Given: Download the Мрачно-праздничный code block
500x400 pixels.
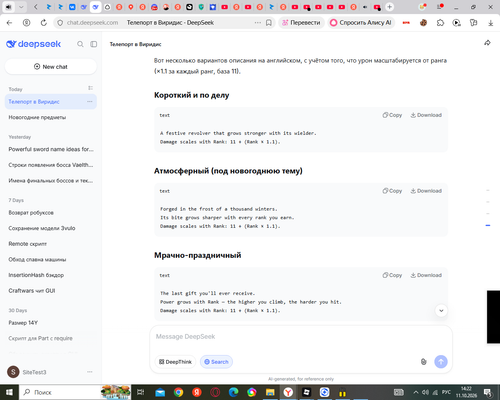Looking at the screenshot, I should [426, 275].
